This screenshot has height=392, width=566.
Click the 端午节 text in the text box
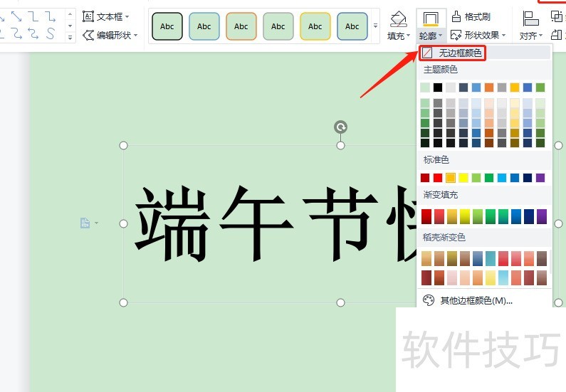tap(256, 223)
